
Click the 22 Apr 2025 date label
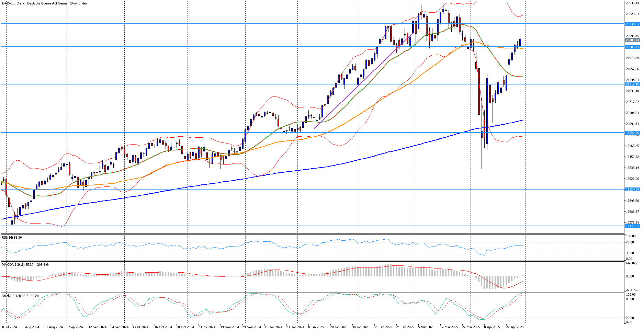pyautogui.click(x=515, y=327)
